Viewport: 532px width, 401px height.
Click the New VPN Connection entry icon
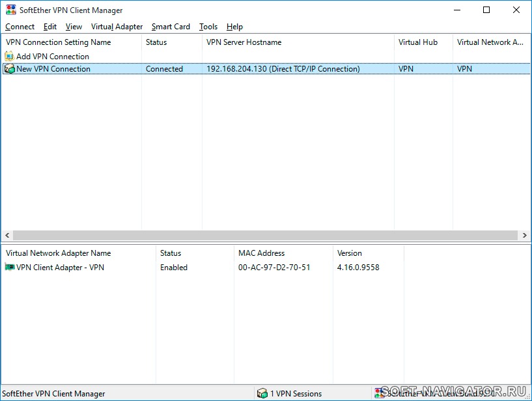pyautogui.click(x=10, y=69)
